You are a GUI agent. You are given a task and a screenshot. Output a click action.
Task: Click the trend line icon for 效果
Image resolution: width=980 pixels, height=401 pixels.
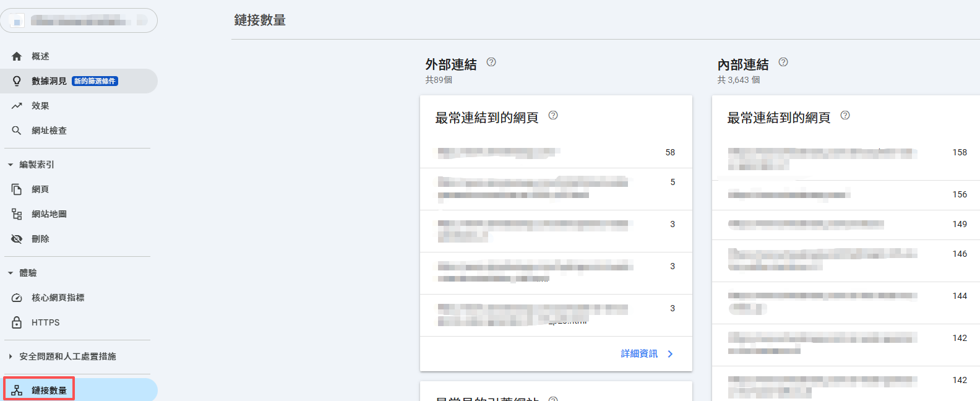(17, 106)
